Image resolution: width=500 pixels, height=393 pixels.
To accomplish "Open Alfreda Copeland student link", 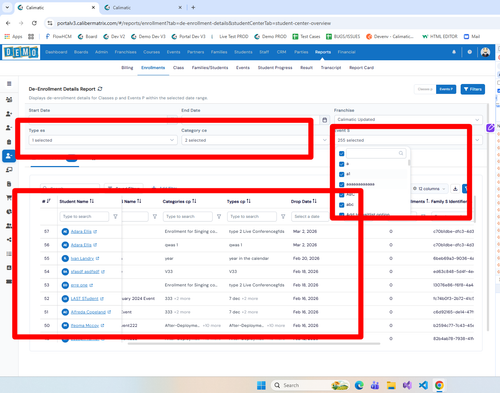I will tap(88, 312).
